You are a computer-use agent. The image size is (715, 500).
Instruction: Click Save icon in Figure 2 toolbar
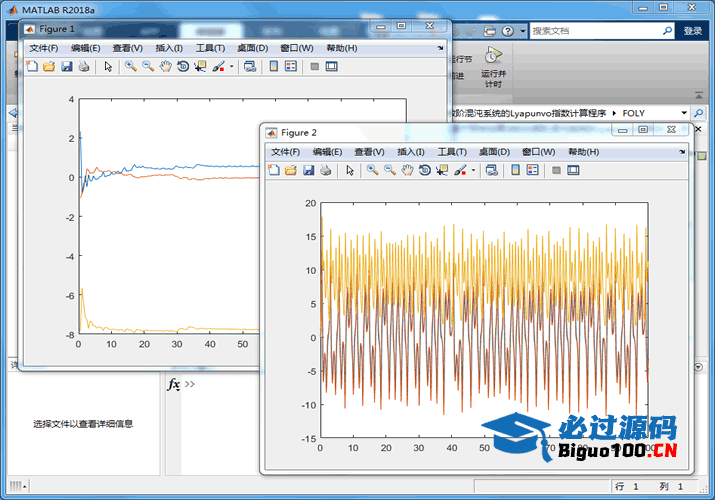(308, 170)
